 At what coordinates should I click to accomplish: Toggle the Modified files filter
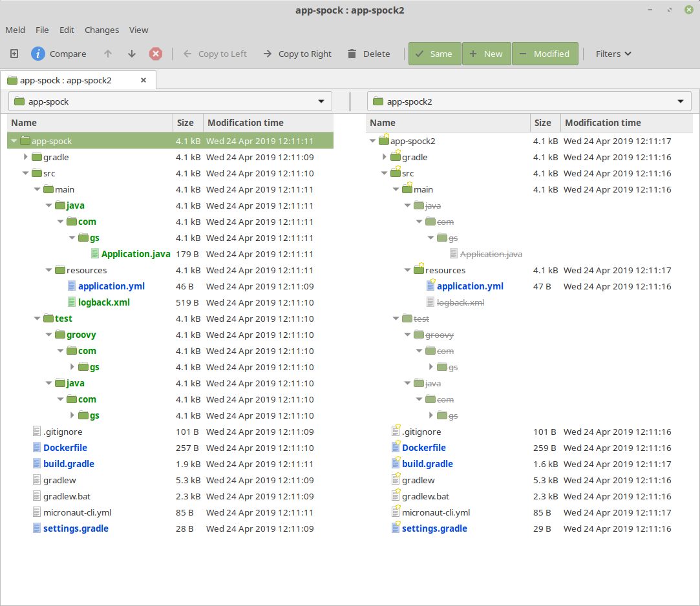click(545, 54)
